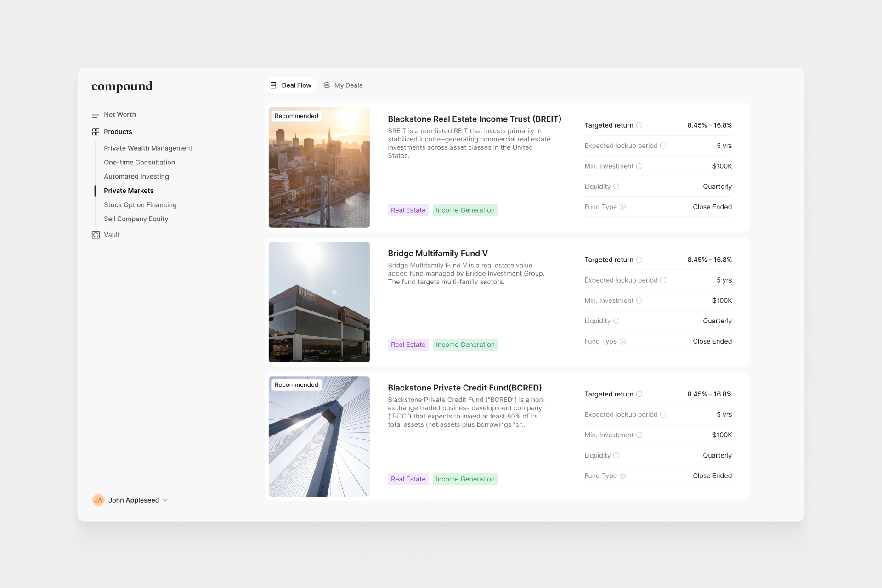Viewport: 882px width, 588px height.
Task: Click info icon beside Bridge Multifamily Liquidity
Action: tap(616, 321)
